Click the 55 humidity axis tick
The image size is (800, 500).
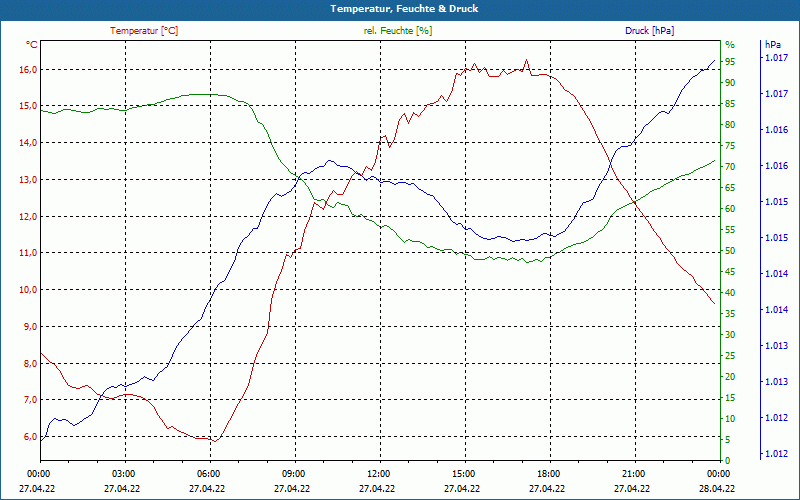pos(730,230)
